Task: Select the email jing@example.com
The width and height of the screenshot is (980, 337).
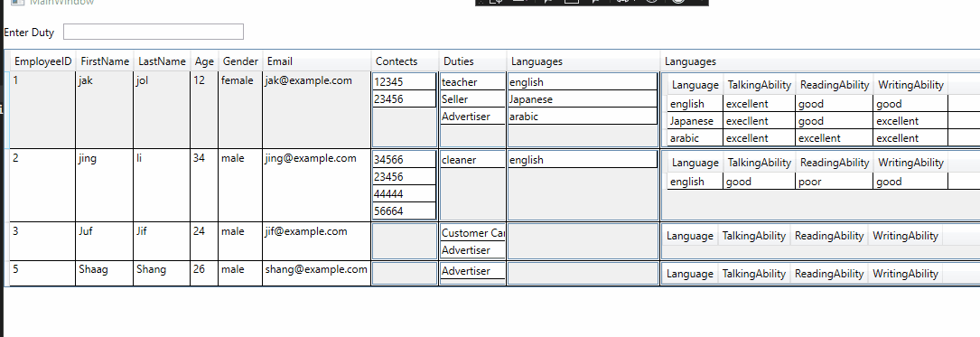Action: [x=317, y=185]
